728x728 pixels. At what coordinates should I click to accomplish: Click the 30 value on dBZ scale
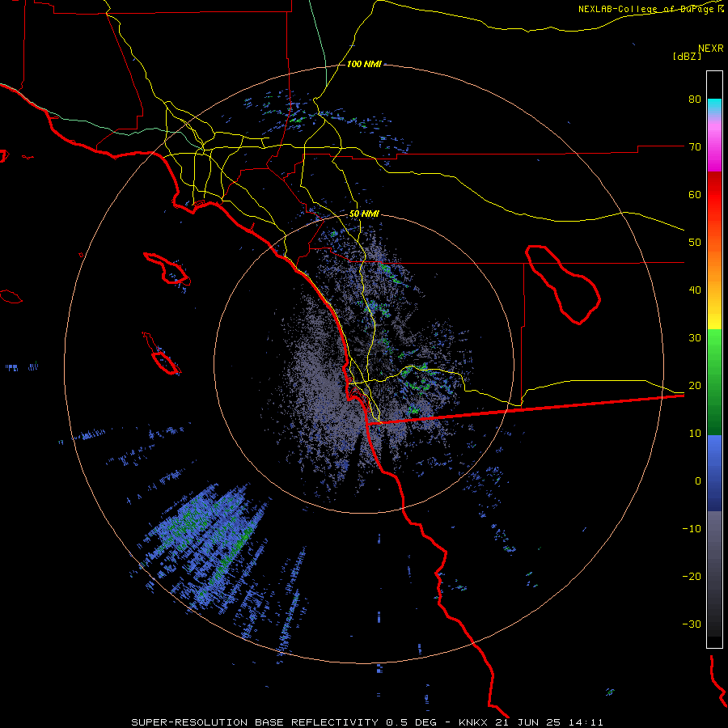tap(695, 338)
